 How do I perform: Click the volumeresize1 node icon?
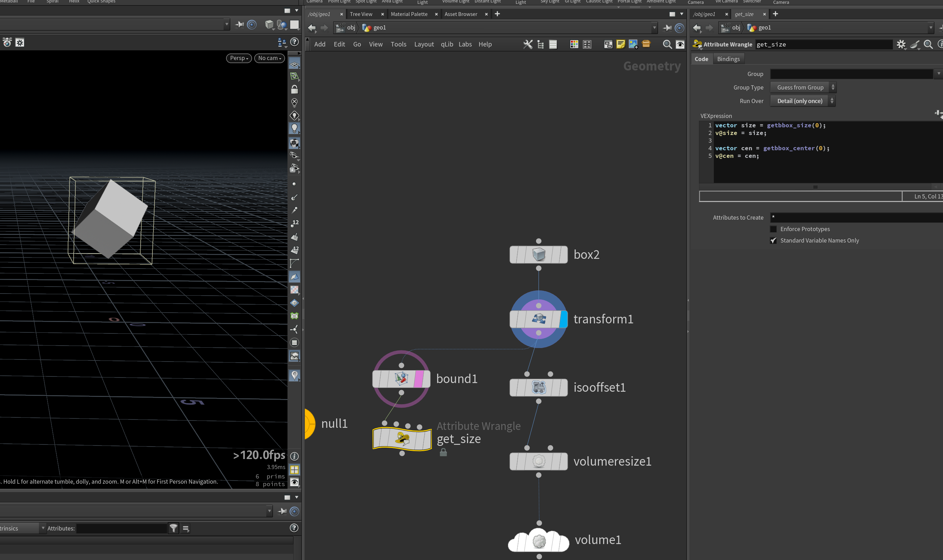point(538,461)
